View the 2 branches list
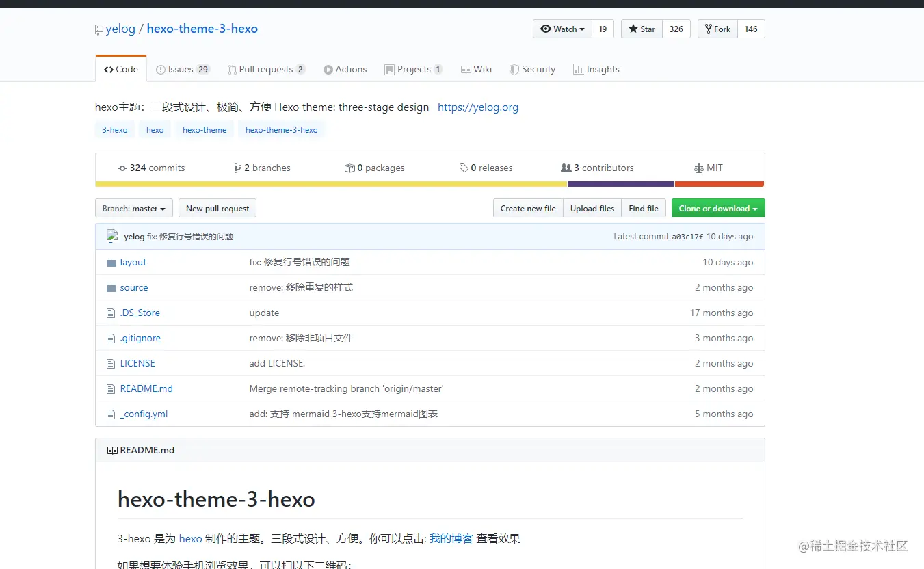The height and width of the screenshot is (569, 924). pos(262,168)
